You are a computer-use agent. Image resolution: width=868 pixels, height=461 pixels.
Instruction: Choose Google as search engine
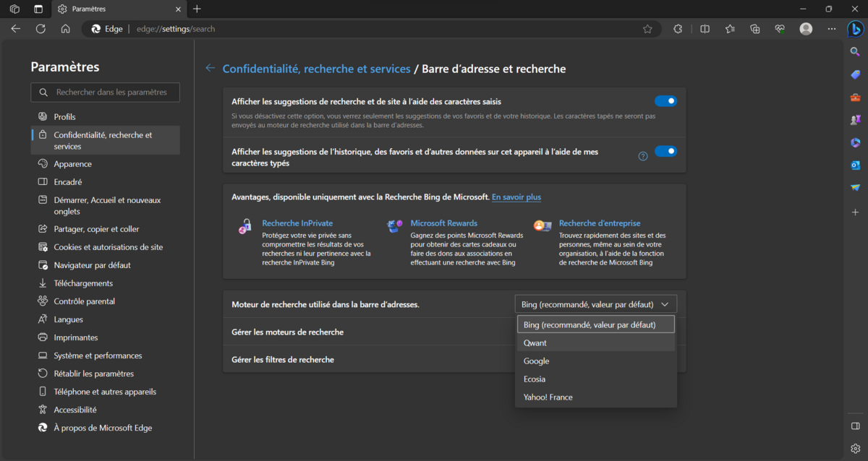tap(596, 361)
